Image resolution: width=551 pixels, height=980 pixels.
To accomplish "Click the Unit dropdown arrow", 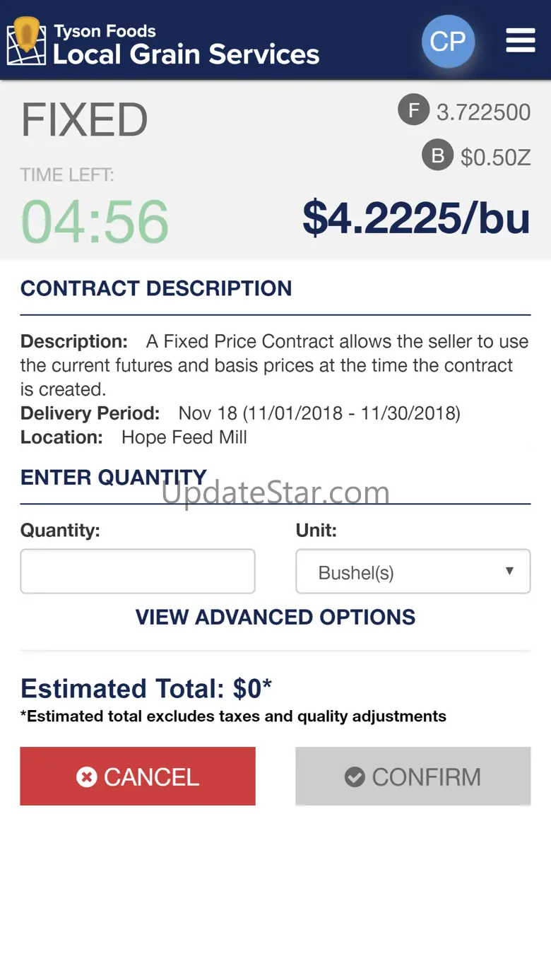I will click(509, 571).
